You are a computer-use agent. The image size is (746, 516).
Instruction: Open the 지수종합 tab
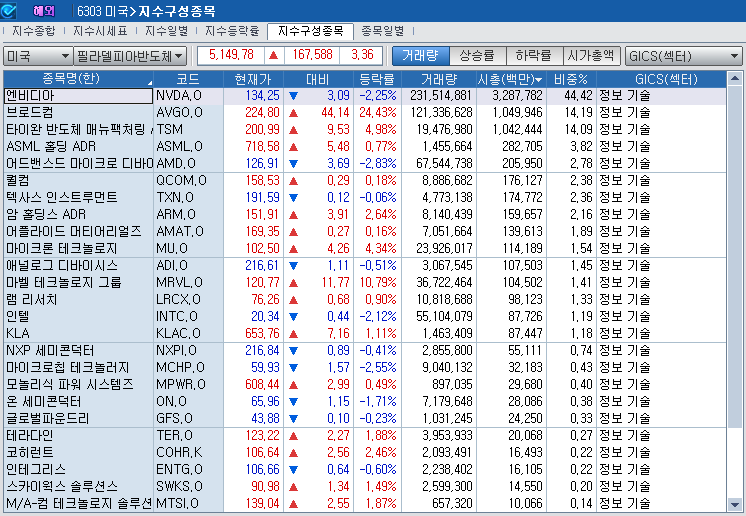coord(33,31)
